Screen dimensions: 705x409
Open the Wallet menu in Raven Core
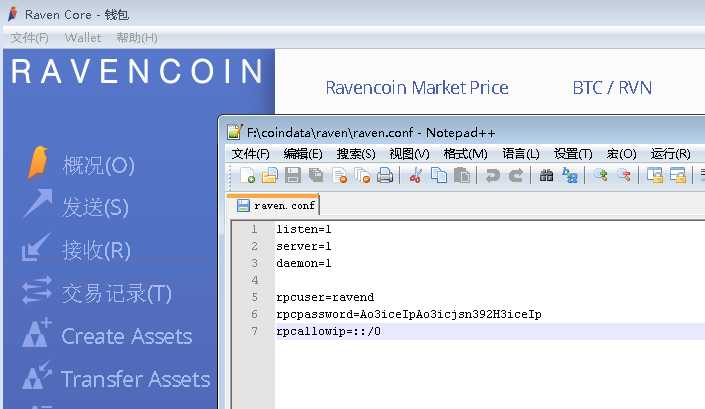pyautogui.click(x=83, y=38)
